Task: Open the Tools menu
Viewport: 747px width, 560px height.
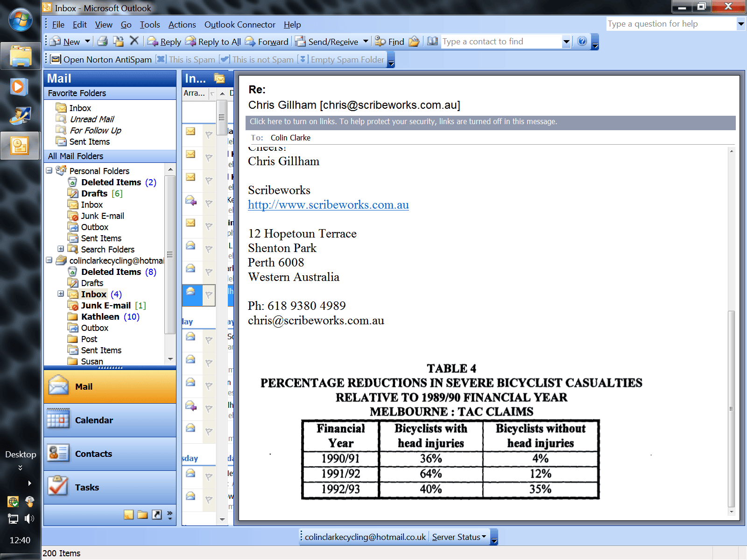Action: (x=149, y=25)
